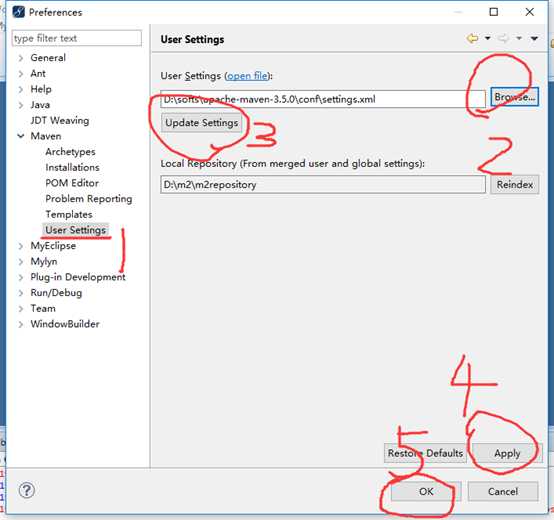Click the back navigation arrow icon
This screenshot has height=520, width=554.
click(x=472, y=38)
